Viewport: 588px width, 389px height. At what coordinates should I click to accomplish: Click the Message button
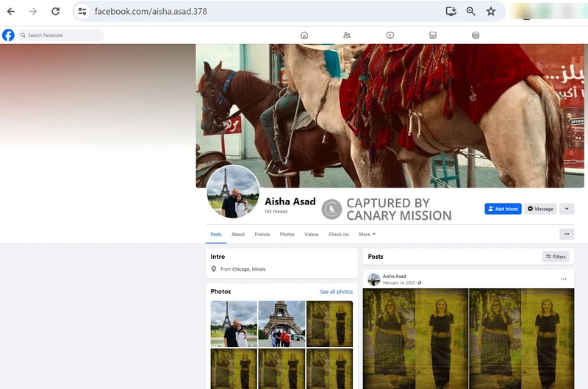(x=540, y=209)
